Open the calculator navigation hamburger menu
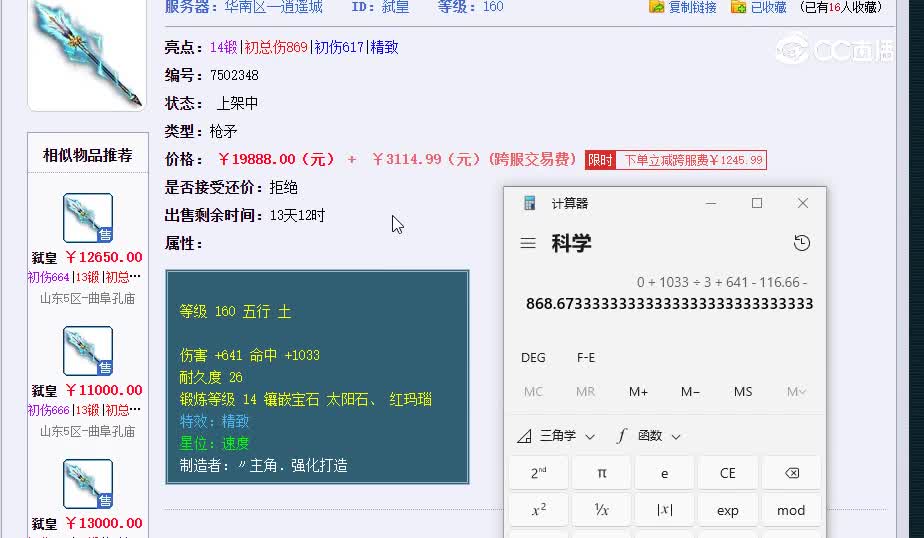Viewport: 924px width, 538px height. [x=528, y=243]
